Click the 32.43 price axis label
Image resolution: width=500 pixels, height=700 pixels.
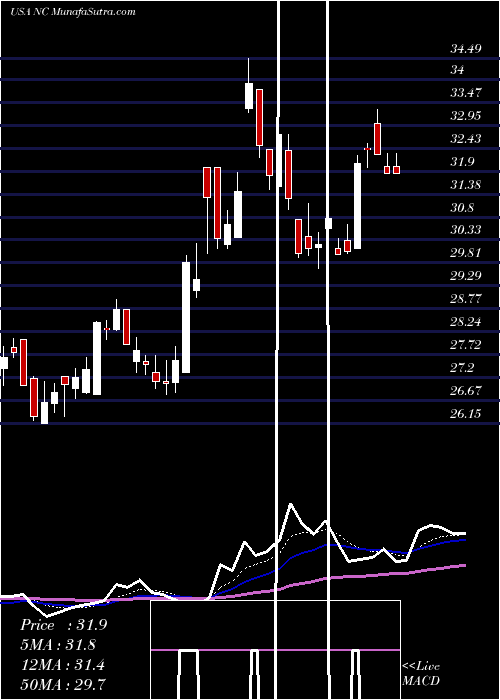pos(466,139)
